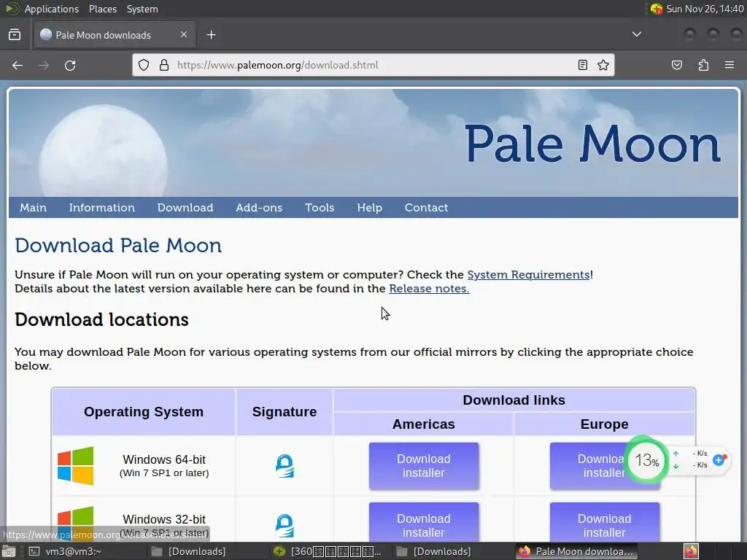The width and height of the screenshot is (747, 560).
Task: Click Americas Download installer for Windows 64-bit
Action: point(424,466)
